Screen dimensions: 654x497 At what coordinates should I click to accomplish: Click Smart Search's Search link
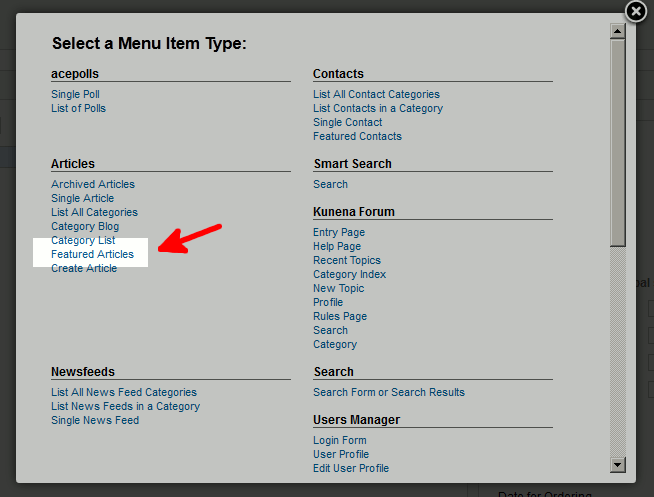point(330,184)
